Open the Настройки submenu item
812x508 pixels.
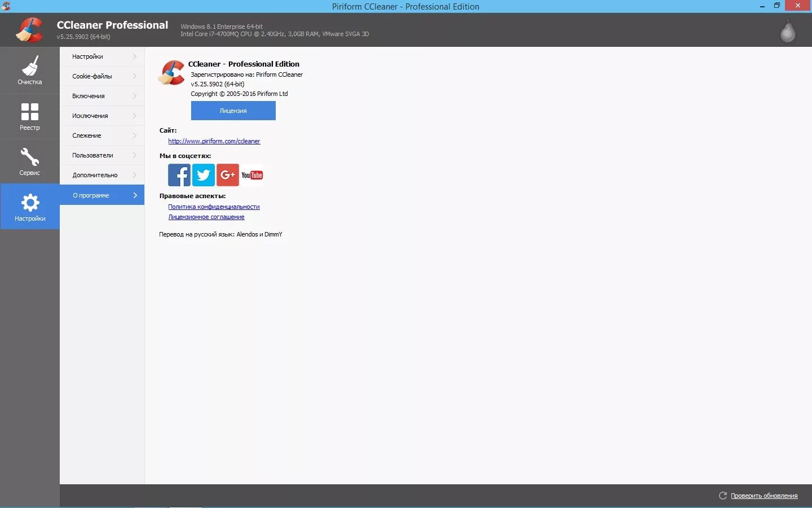(102, 56)
